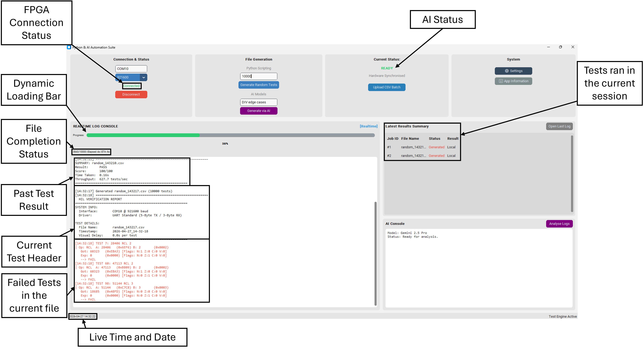This screenshot has width=644, height=350.
Task: Click the Interface: COM10 @ 921600 baud line
Action: pos(114,211)
